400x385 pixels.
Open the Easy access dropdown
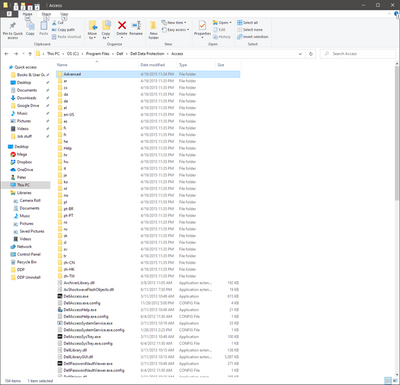pos(175,30)
